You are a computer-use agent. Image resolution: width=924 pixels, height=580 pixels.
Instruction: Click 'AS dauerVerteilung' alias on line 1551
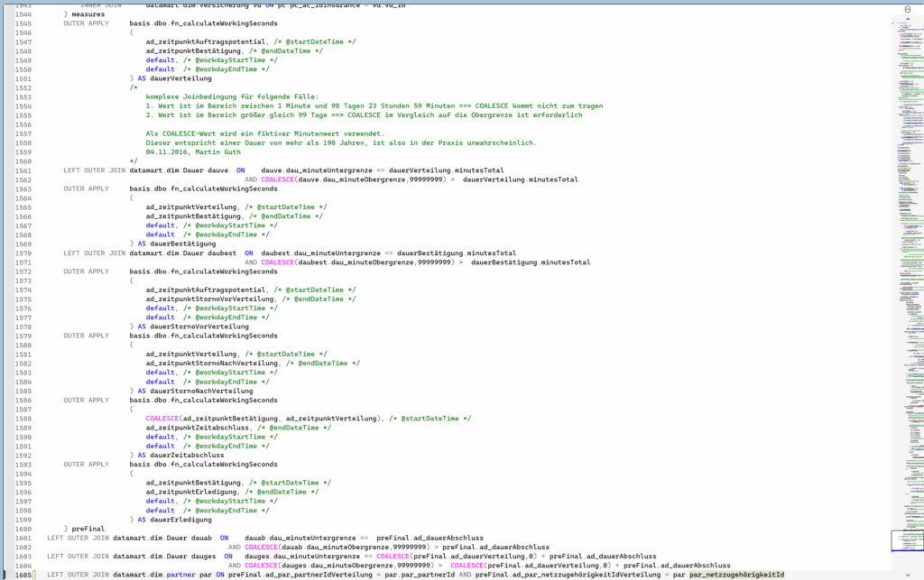click(174, 78)
